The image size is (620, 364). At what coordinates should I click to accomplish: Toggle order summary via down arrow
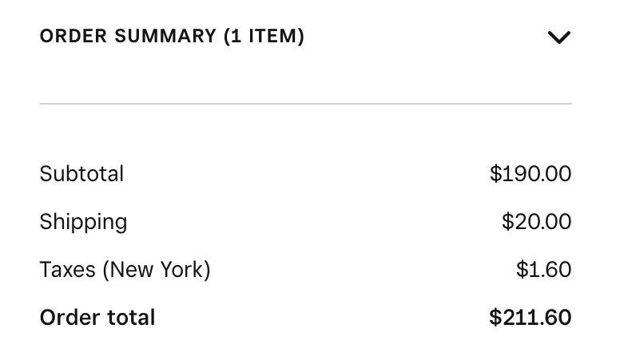tap(558, 37)
